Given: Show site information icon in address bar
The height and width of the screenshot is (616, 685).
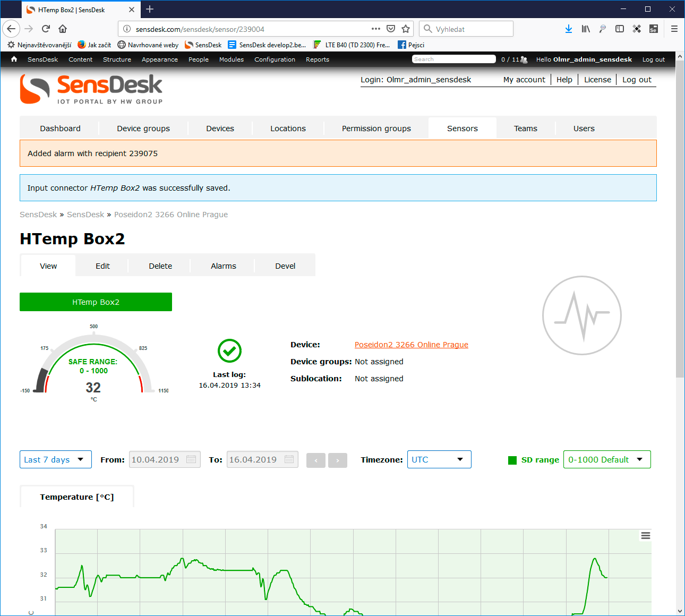Looking at the screenshot, I should coord(127,29).
